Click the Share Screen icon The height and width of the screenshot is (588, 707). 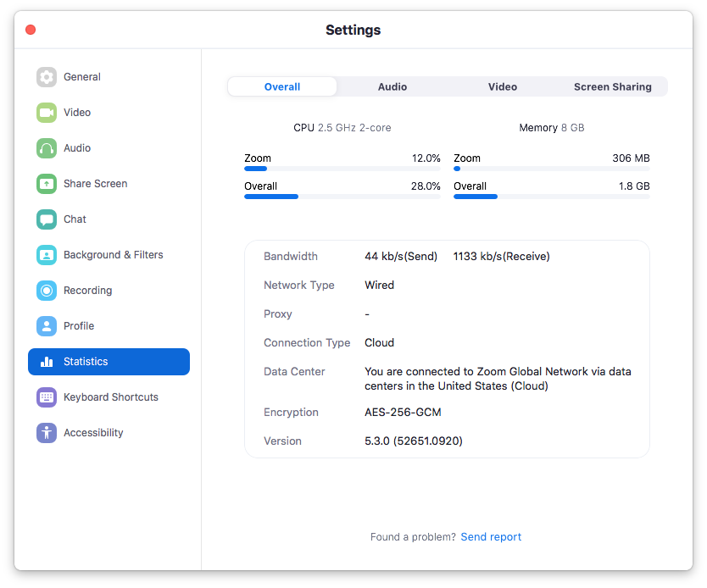(47, 184)
